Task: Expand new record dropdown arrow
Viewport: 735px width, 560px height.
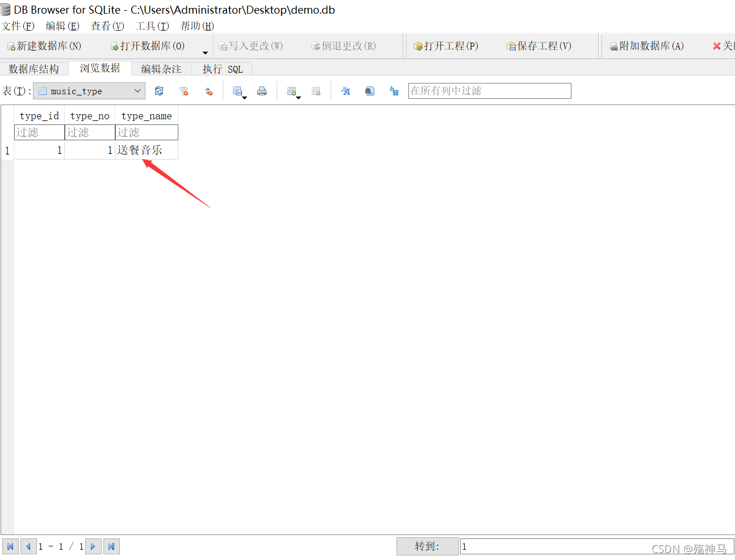Action: (299, 98)
